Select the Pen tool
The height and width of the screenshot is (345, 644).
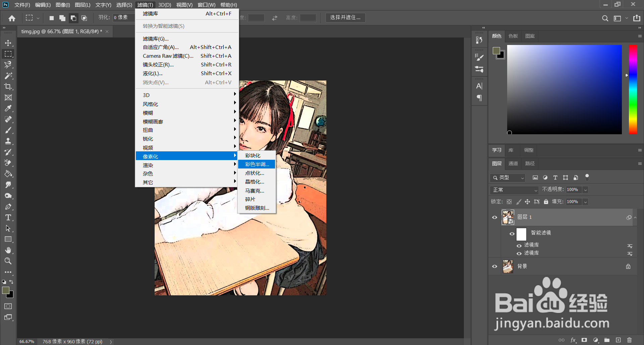[x=8, y=207]
